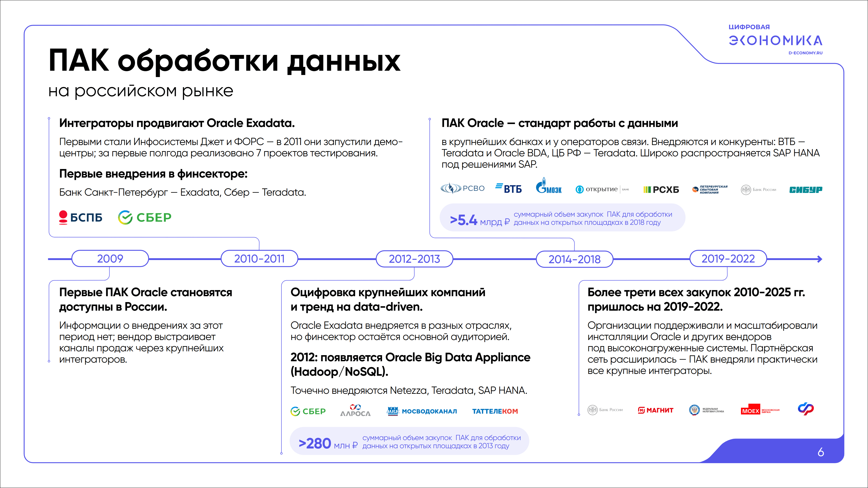Click the Федеральная налоговая служба logo
Screen dimensions: 868x488
pyautogui.click(x=707, y=410)
